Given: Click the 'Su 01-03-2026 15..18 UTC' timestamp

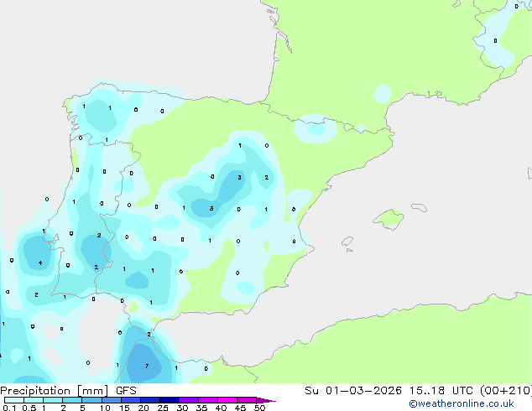Looking at the screenshot, I should 389,391.
